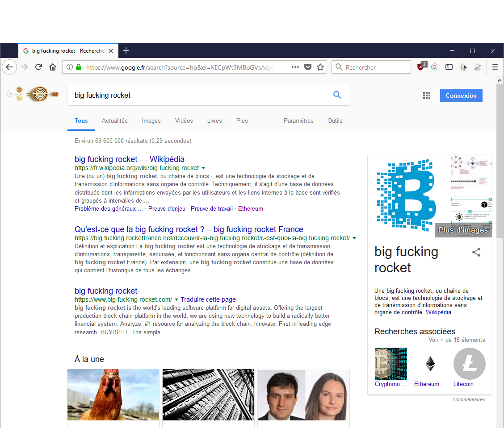Open the uBlock Origin extension icon

[421, 67]
